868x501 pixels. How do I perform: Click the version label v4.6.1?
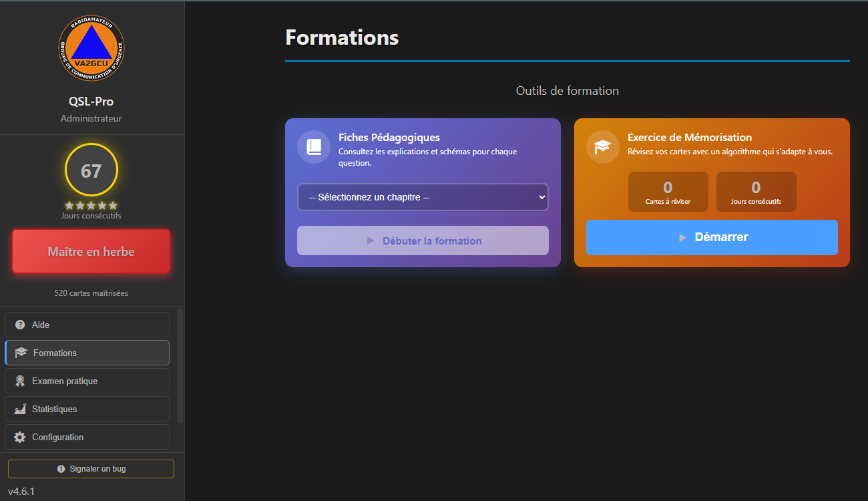pyautogui.click(x=21, y=492)
